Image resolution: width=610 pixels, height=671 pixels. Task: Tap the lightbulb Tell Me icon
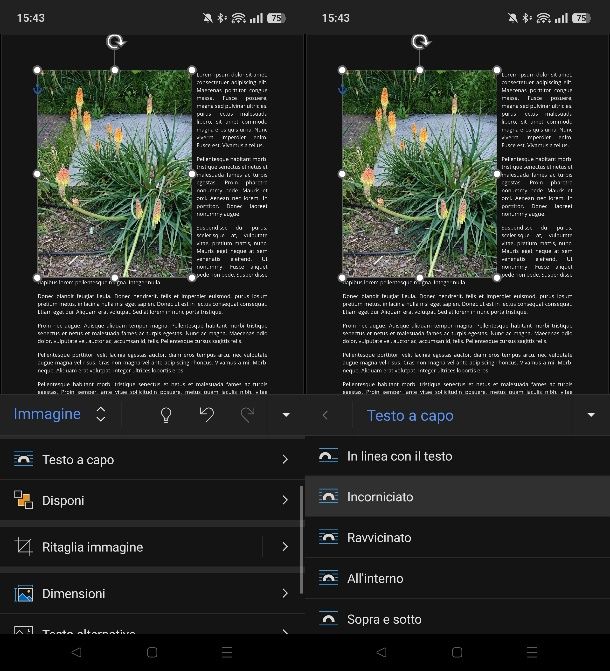pyautogui.click(x=166, y=415)
